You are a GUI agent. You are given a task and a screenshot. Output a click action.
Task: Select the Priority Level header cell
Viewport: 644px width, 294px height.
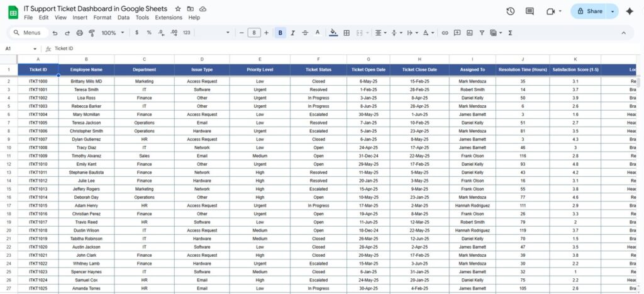pos(260,70)
